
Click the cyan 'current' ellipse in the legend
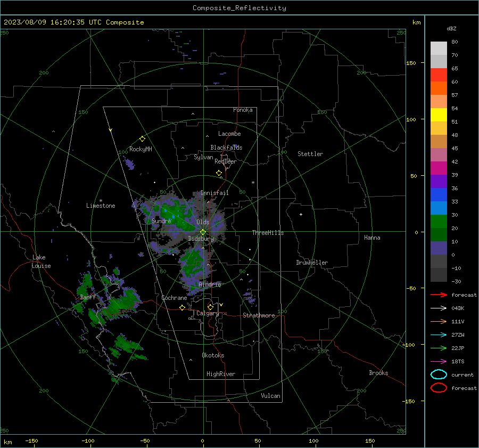pyautogui.click(x=439, y=374)
